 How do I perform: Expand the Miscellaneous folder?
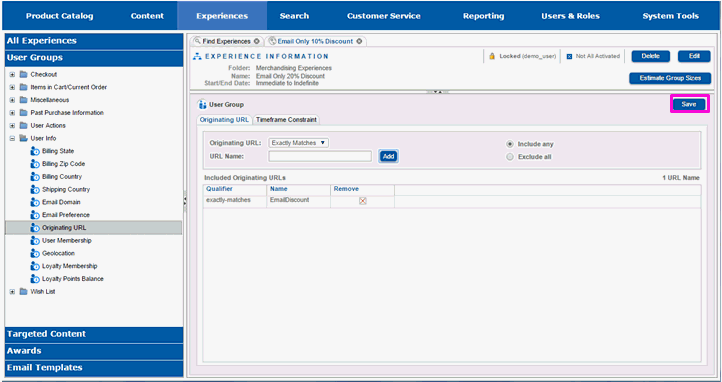click(x=12, y=100)
